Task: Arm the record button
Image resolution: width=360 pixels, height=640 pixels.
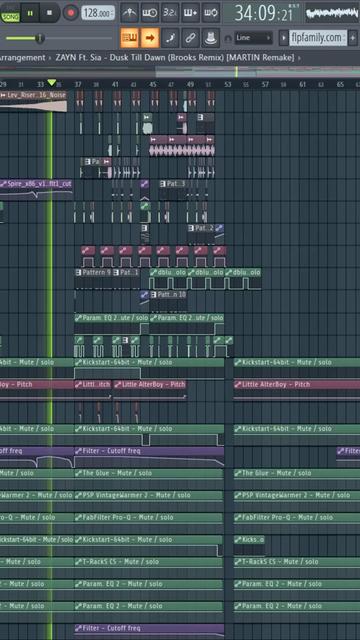Action: pos(71,13)
